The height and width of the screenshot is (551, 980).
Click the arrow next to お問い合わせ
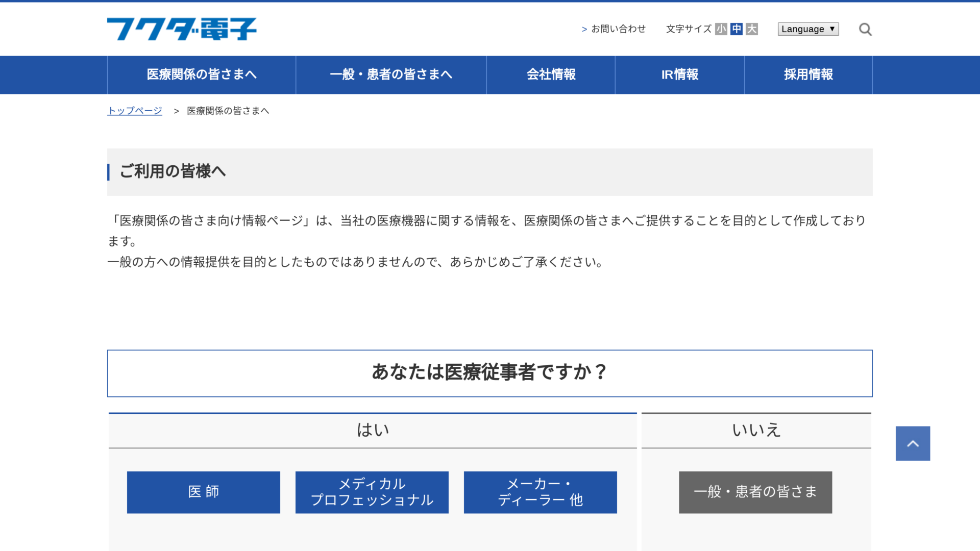(584, 29)
